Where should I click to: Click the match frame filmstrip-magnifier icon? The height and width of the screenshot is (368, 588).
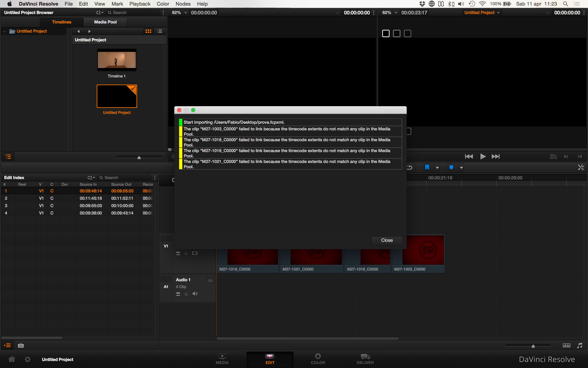coord(553,156)
